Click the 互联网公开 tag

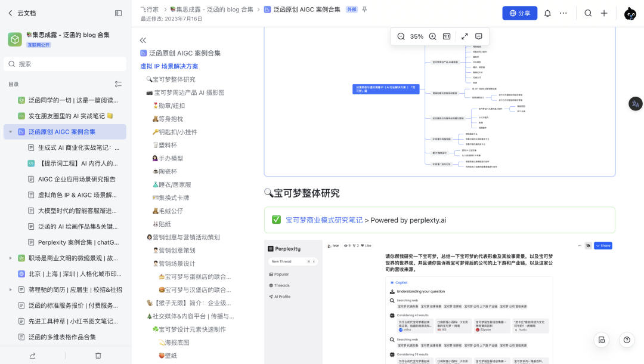tap(39, 45)
